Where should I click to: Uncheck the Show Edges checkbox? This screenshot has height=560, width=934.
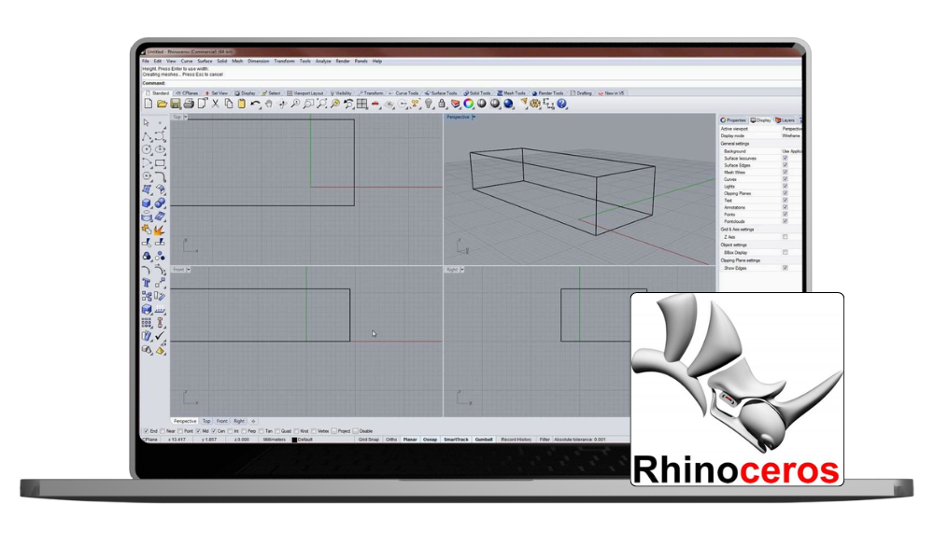coord(785,268)
